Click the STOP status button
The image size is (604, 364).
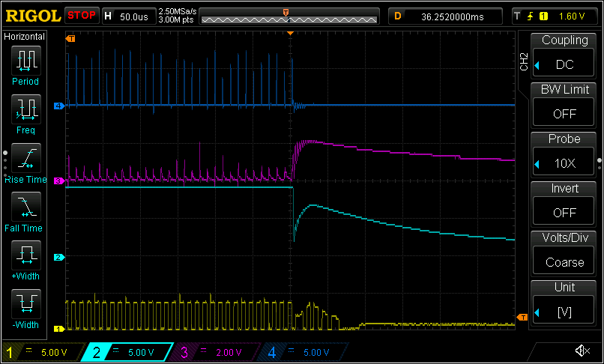tap(82, 15)
